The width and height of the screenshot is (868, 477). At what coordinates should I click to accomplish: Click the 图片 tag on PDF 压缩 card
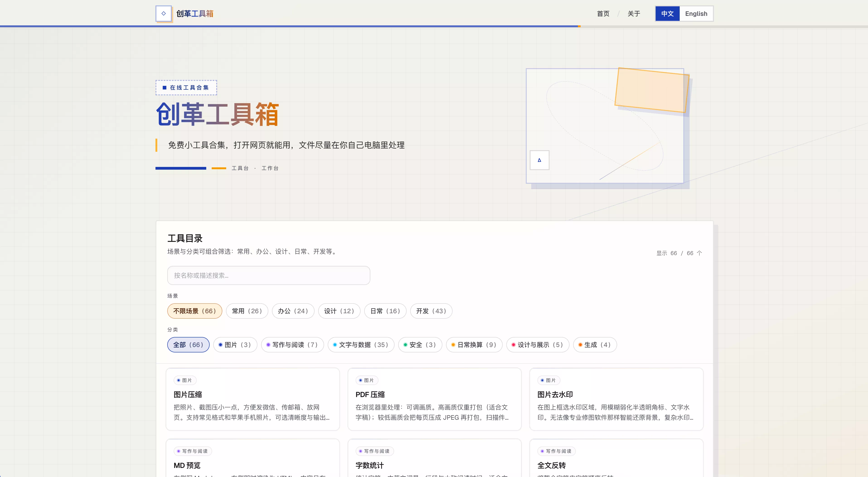(x=367, y=380)
